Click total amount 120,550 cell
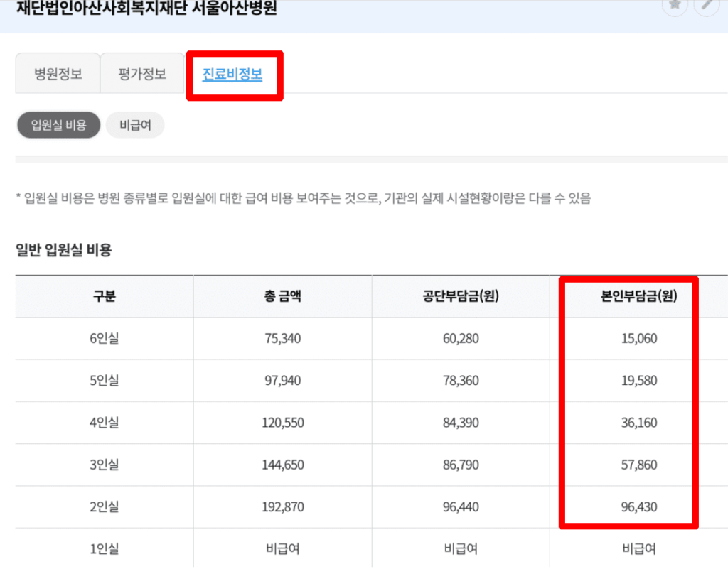The width and height of the screenshot is (728, 569). (x=283, y=423)
